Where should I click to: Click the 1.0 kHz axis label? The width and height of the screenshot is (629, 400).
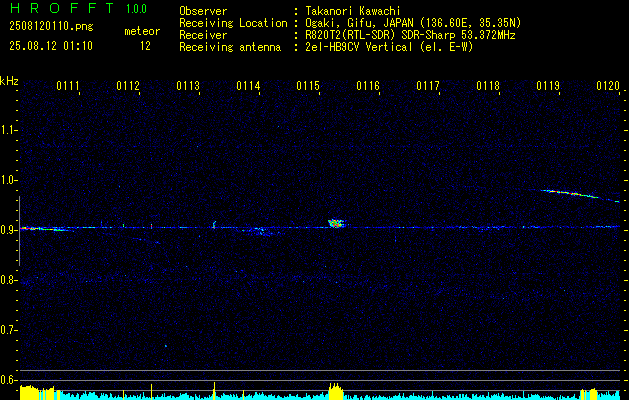pyautogui.click(x=8, y=180)
